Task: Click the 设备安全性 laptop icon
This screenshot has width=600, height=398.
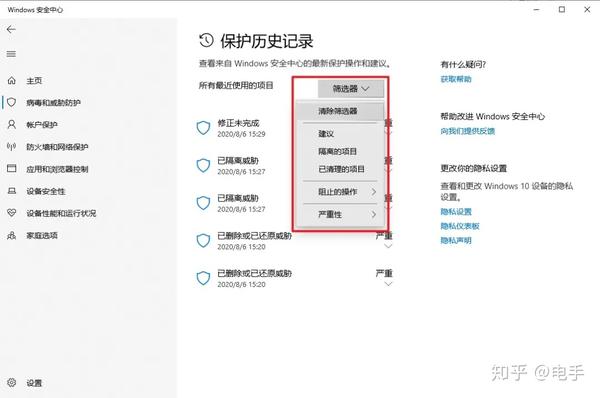Action: coord(12,191)
